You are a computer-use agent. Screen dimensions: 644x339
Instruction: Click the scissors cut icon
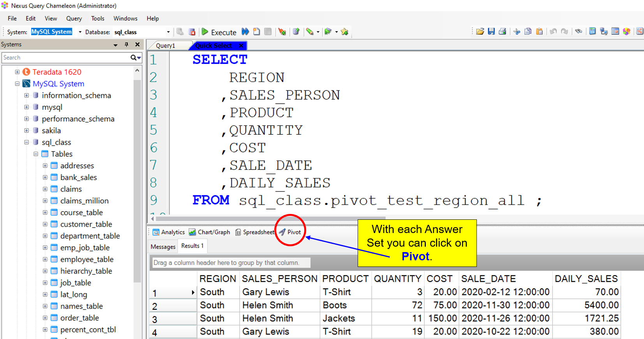(x=517, y=32)
